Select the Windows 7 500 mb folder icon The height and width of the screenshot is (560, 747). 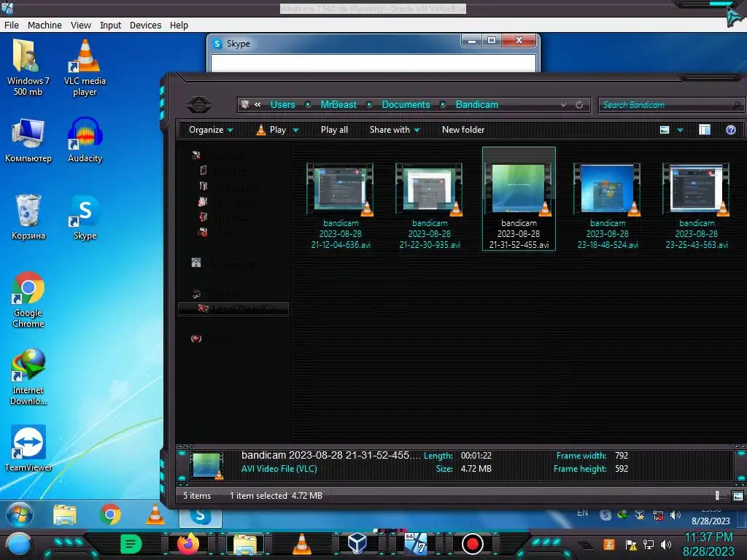click(x=28, y=68)
